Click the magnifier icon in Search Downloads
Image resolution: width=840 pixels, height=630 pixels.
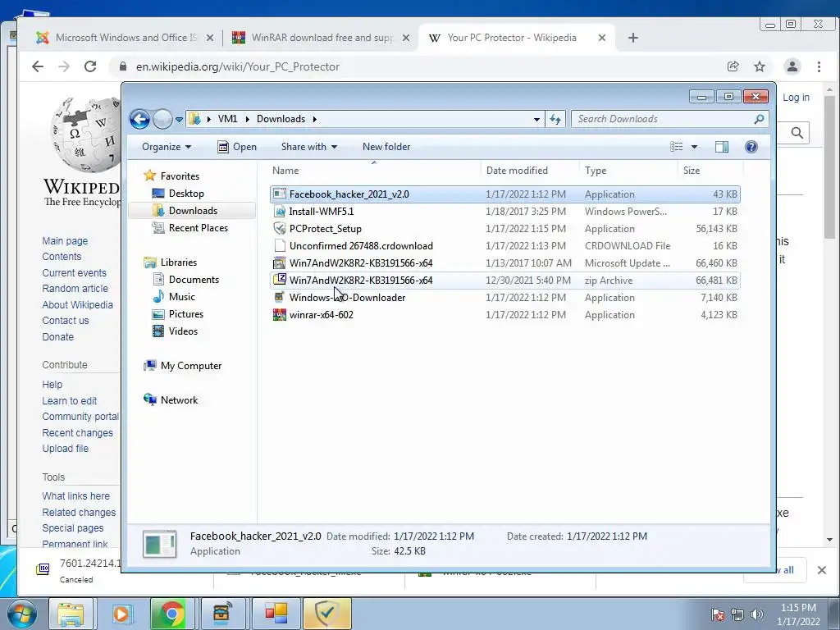click(x=759, y=119)
